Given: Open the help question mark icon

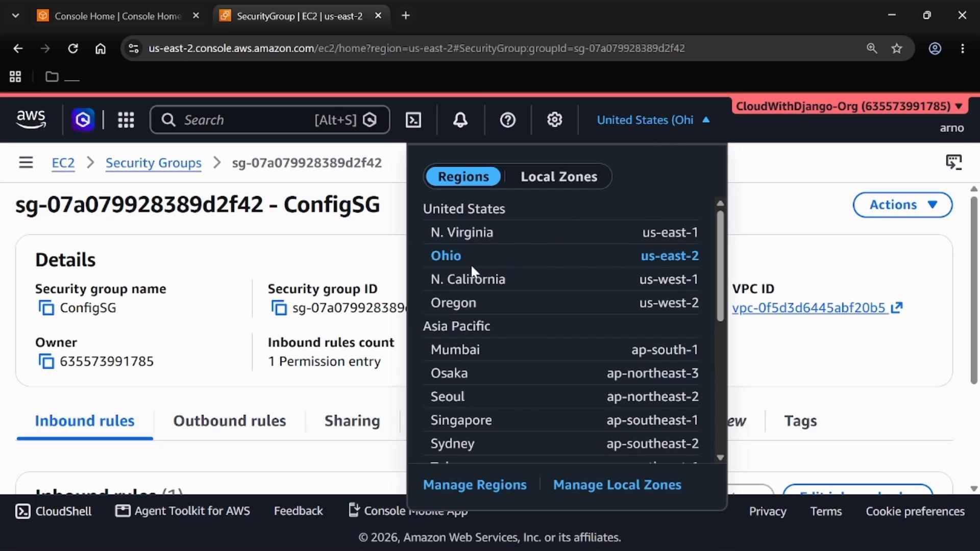Looking at the screenshot, I should pos(507,120).
